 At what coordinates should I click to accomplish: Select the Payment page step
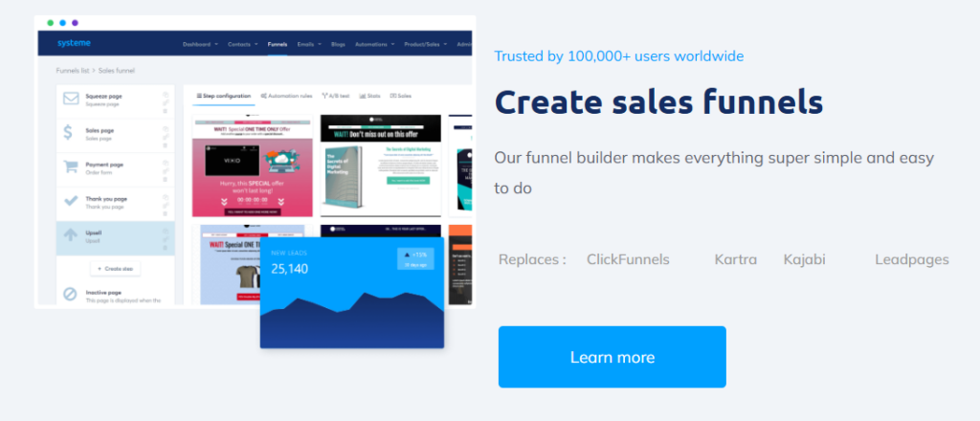115,169
